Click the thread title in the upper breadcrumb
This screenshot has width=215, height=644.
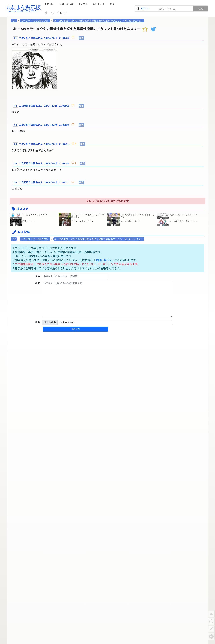(x=99, y=21)
